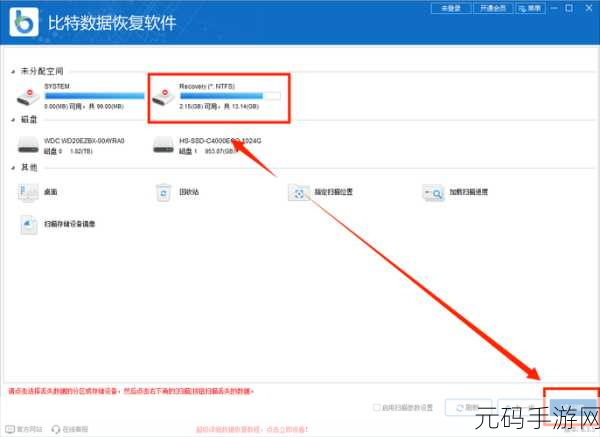Image resolution: width=600 pixels, height=437 pixels.
Task: Click the 官方网站 official website icon
Action: click(x=10, y=429)
